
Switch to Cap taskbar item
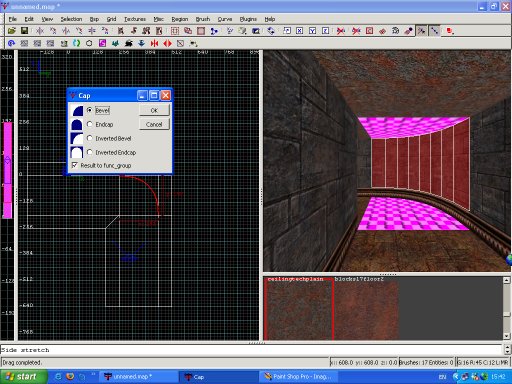[x=218, y=377]
